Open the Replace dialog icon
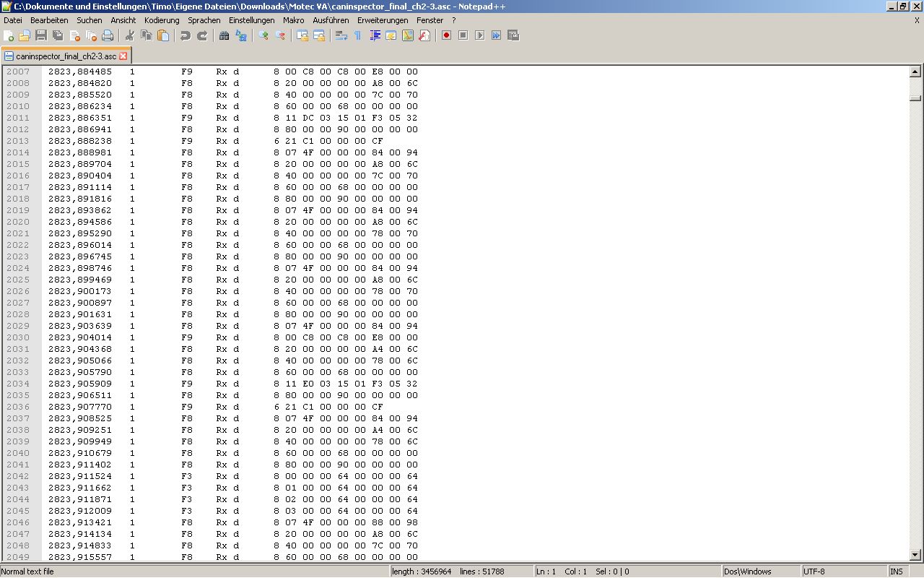This screenshot has height=578, width=924. [x=241, y=35]
